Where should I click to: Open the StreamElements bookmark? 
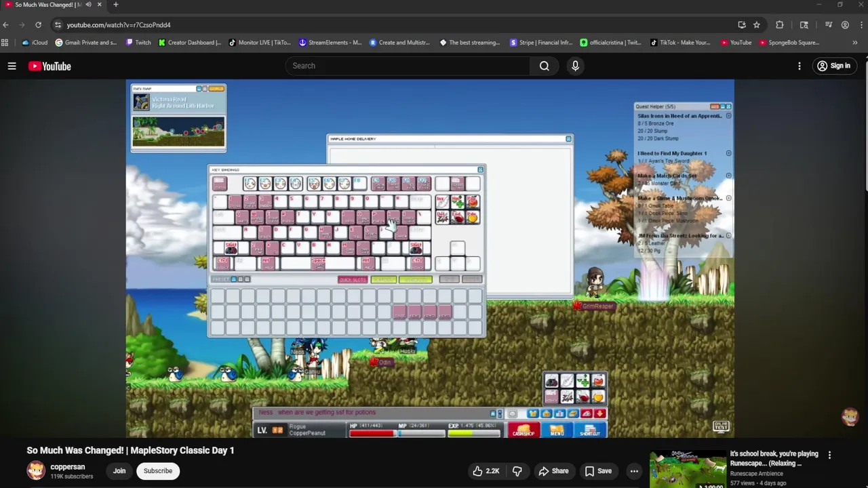coord(330,43)
